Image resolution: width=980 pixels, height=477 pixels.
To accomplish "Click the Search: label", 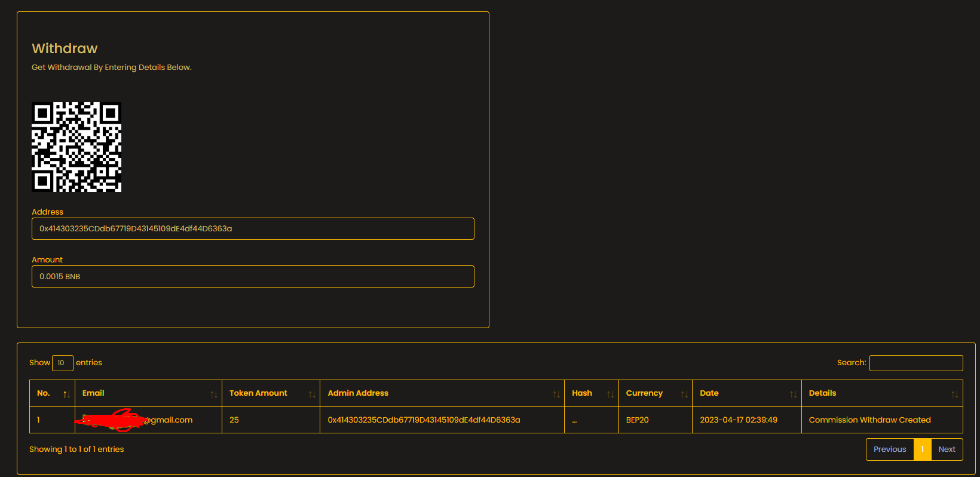I will click(x=852, y=363).
